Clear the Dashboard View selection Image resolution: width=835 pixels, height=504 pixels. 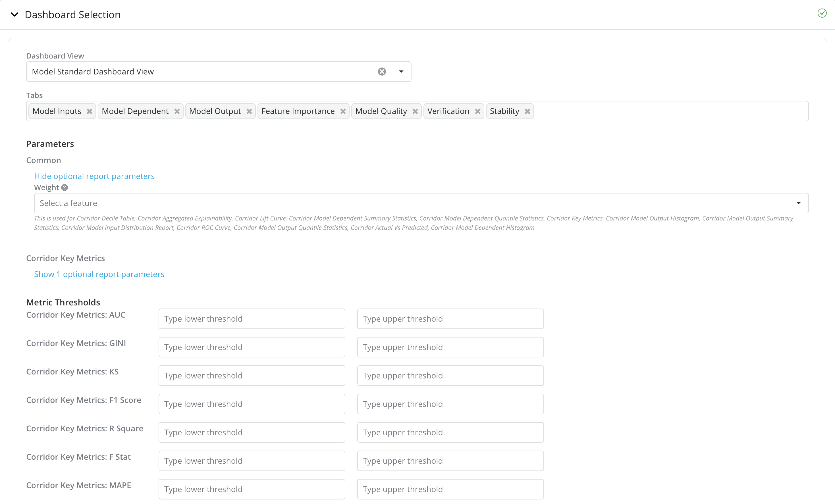coord(382,72)
